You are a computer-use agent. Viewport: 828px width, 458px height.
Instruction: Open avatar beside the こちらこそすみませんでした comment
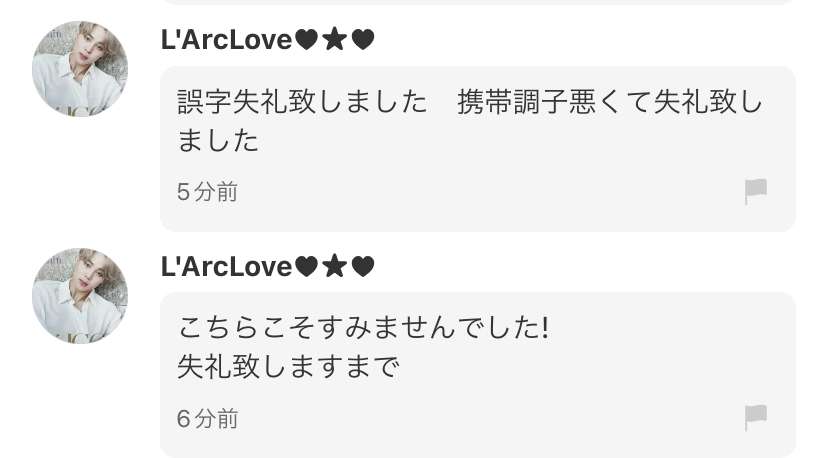80,296
